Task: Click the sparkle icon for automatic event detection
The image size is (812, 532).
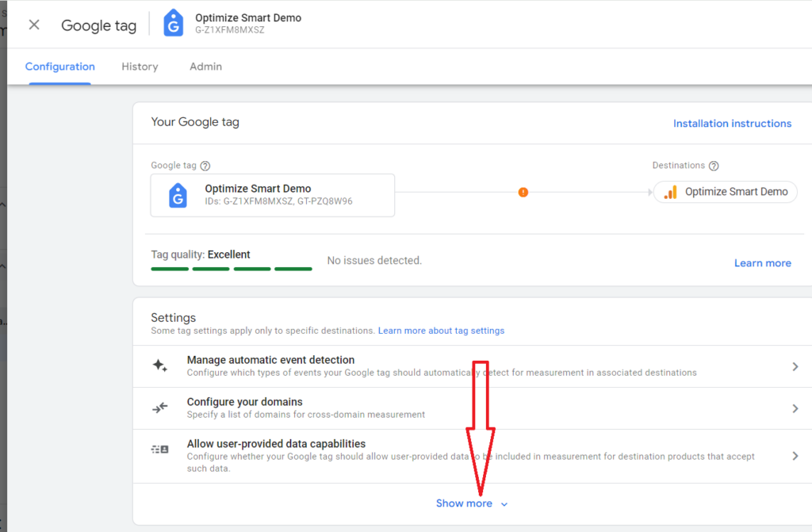Action: [x=160, y=366]
